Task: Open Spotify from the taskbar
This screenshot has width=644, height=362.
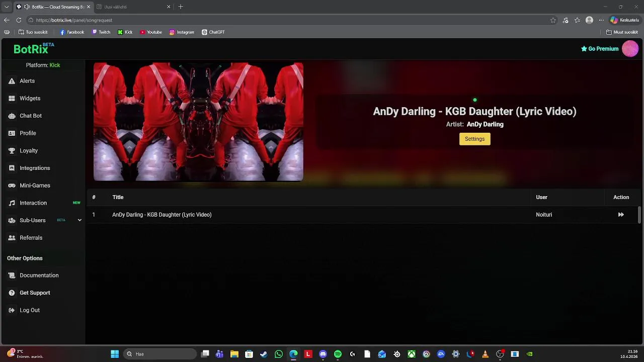Action: tap(338, 354)
